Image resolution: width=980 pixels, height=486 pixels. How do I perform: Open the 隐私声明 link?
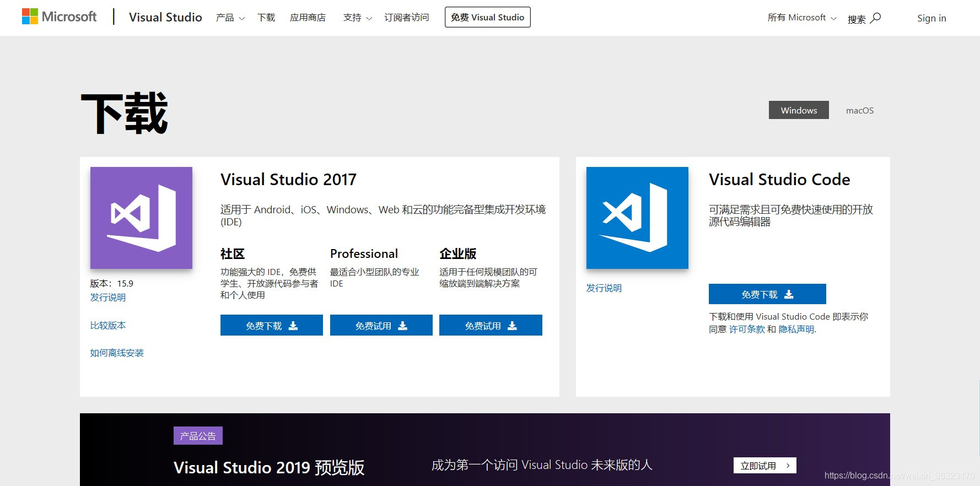click(x=796, y=330)
